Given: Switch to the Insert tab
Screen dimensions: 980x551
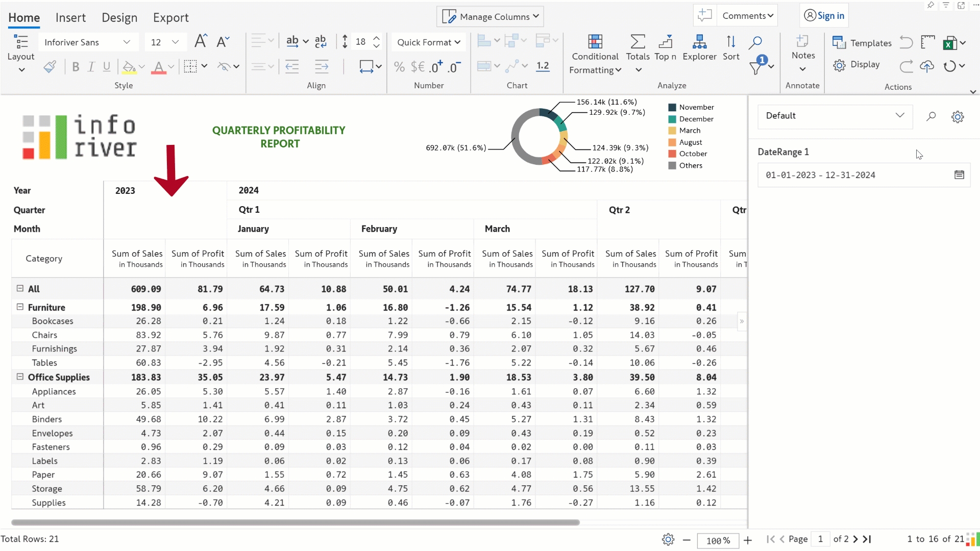Looking at the screenshot, I should click(x=70, y=18).
